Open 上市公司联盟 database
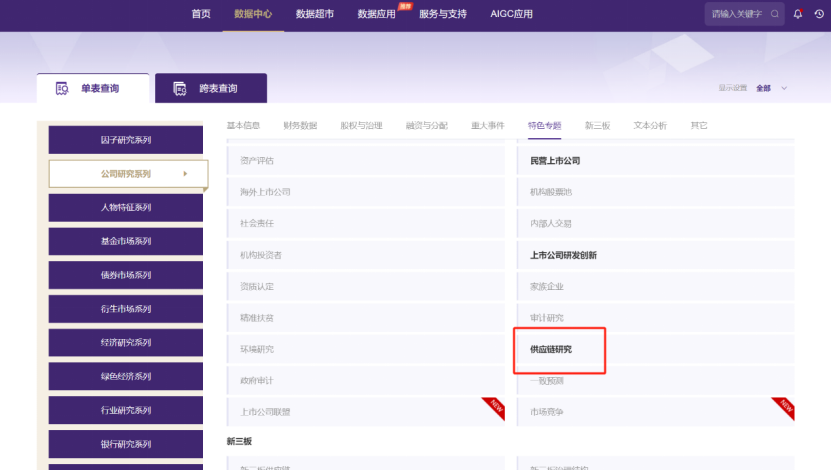Image resolution: width=831 pixels, height=470 pixels. point(366,412)
